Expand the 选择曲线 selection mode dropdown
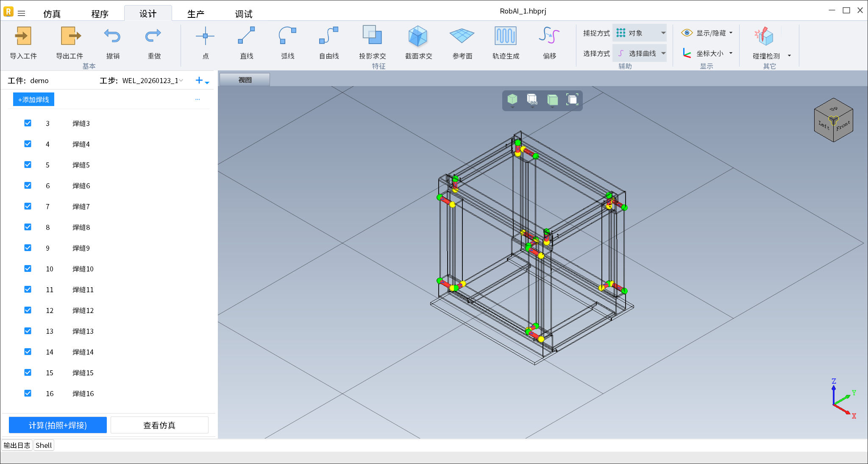 663,53
